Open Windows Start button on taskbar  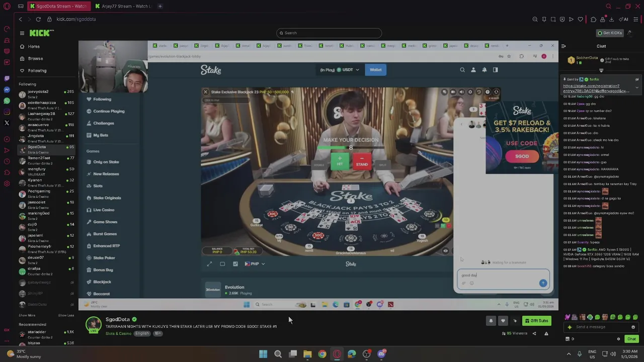(x=263, y=354)
